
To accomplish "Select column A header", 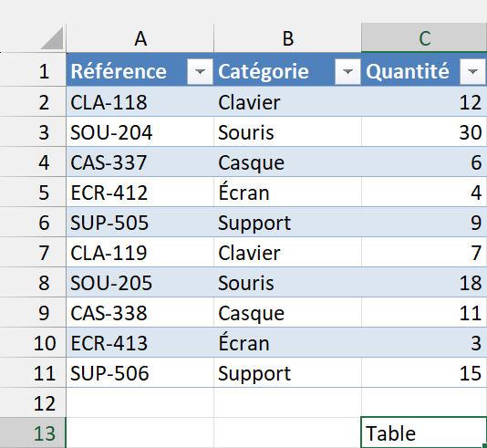I will [140, 38].
